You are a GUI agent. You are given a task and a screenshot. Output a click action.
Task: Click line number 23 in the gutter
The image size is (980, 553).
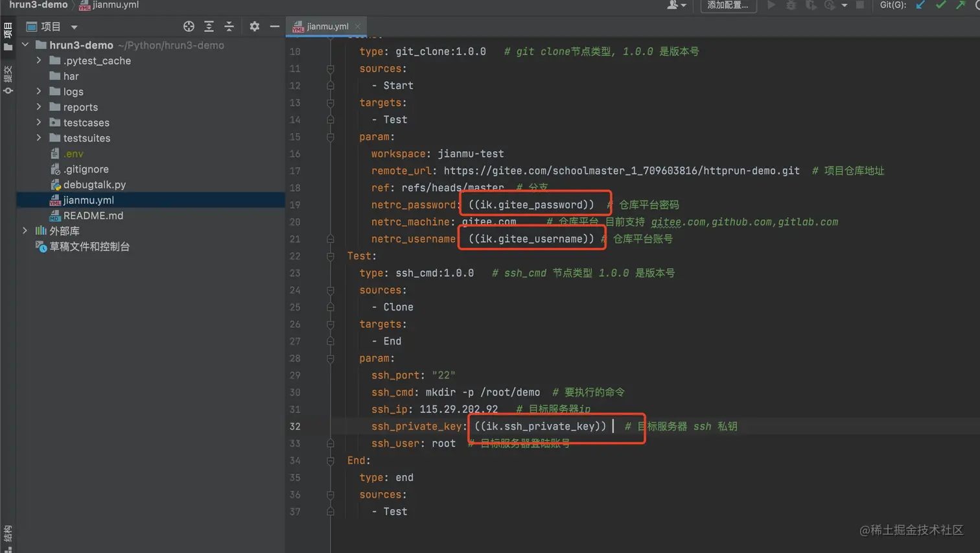point(295,273)
